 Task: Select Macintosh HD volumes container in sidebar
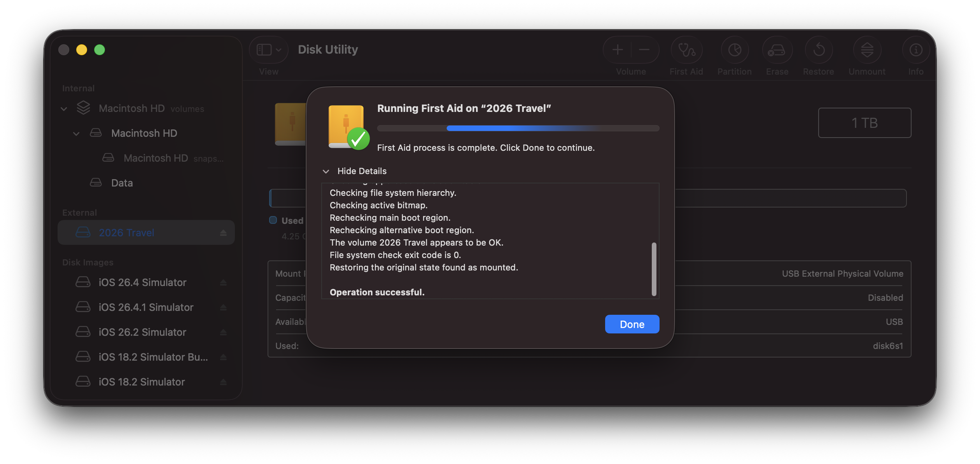146,108
